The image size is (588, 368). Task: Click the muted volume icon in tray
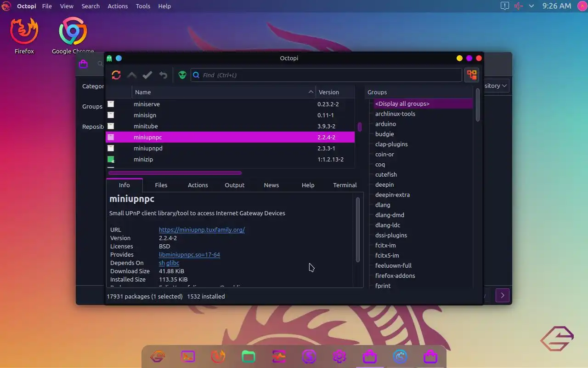[518, 6]
